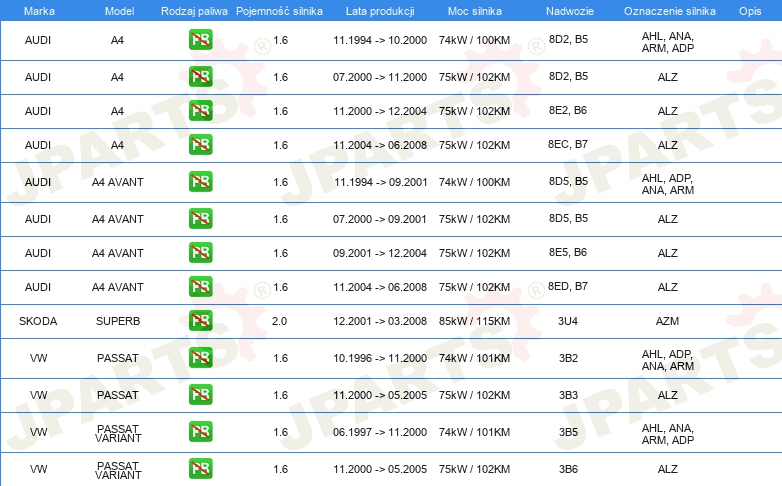Click the 3B3 body code cell
The image size is (782, 486).
(x=568, y=395)
